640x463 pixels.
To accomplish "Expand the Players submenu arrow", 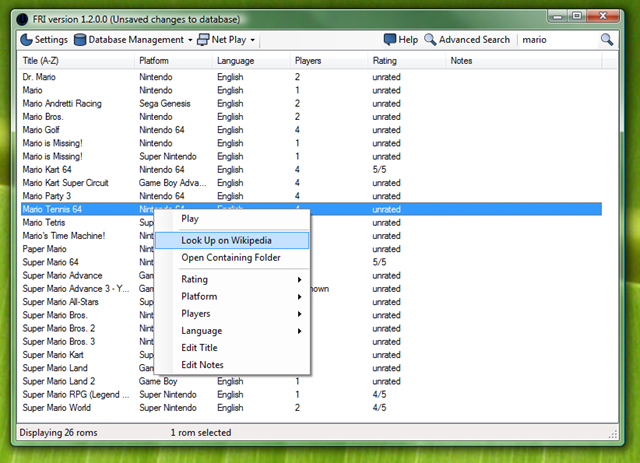I will point(300,314).
